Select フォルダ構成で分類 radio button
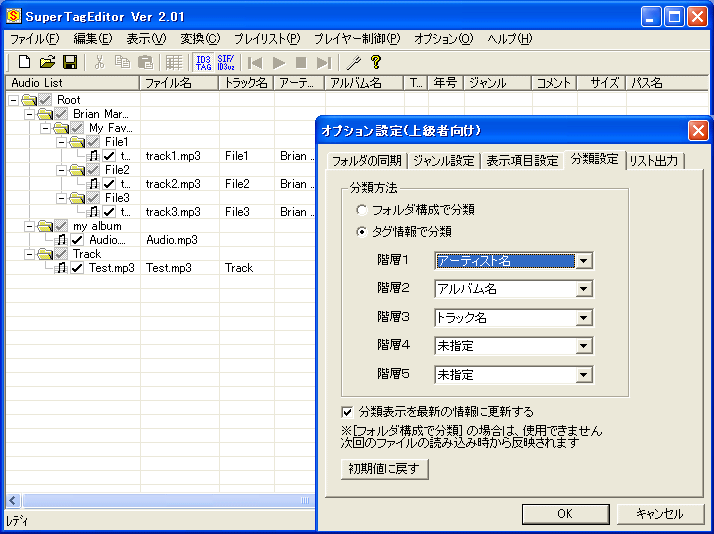 (362, 210)
